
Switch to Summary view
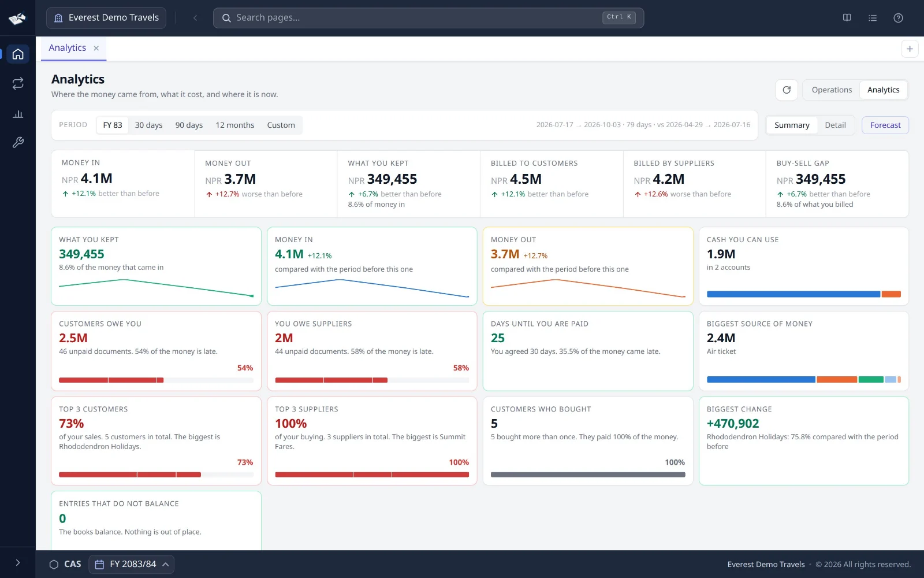coord(792,125)
